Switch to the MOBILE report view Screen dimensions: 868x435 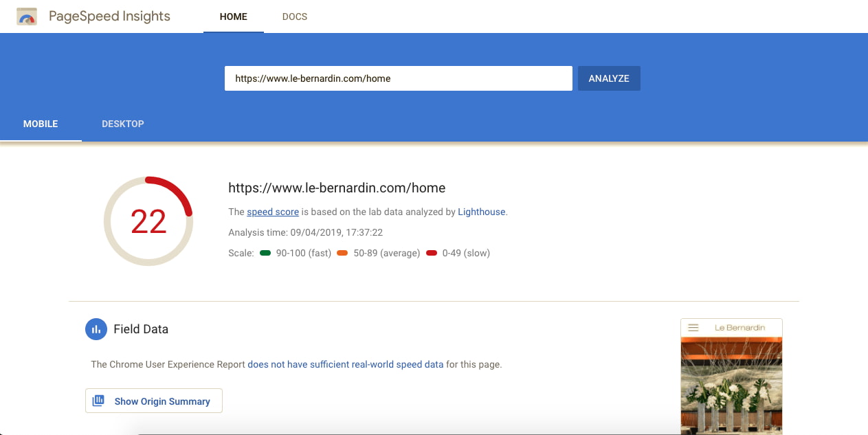pos(41,124)
